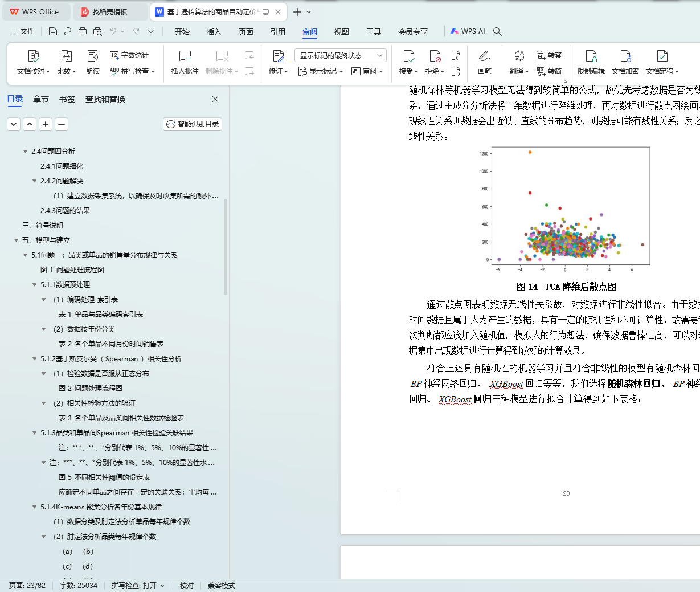The width and height of the screenshot is (700, 592).
Task: Click 转简 convert to simplified Chinese
Action: click(548, 71)
